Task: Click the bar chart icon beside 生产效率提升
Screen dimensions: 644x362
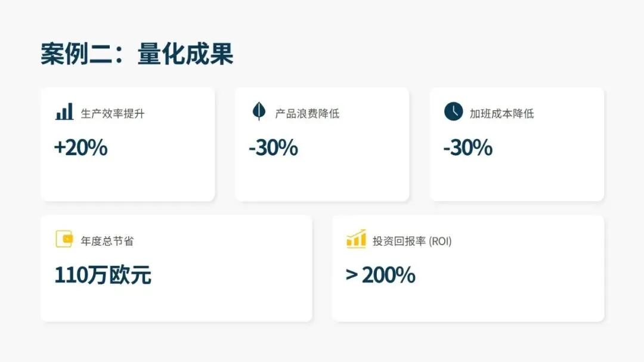Action: [x=64, y=112]
